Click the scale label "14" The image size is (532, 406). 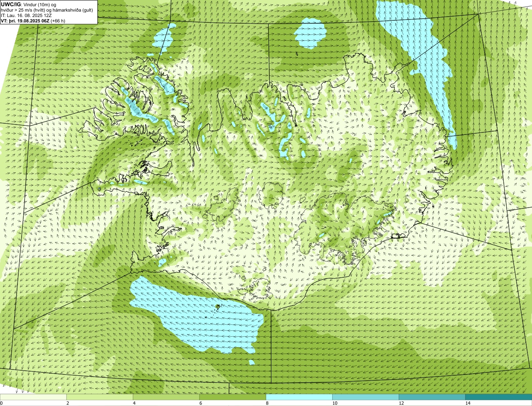pos(467,403)
